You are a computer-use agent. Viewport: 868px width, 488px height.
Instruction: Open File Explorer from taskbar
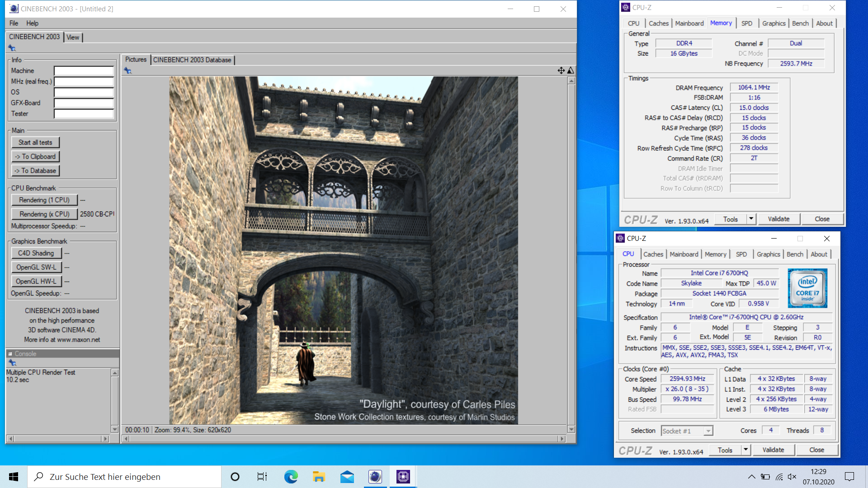coord(319,477)
